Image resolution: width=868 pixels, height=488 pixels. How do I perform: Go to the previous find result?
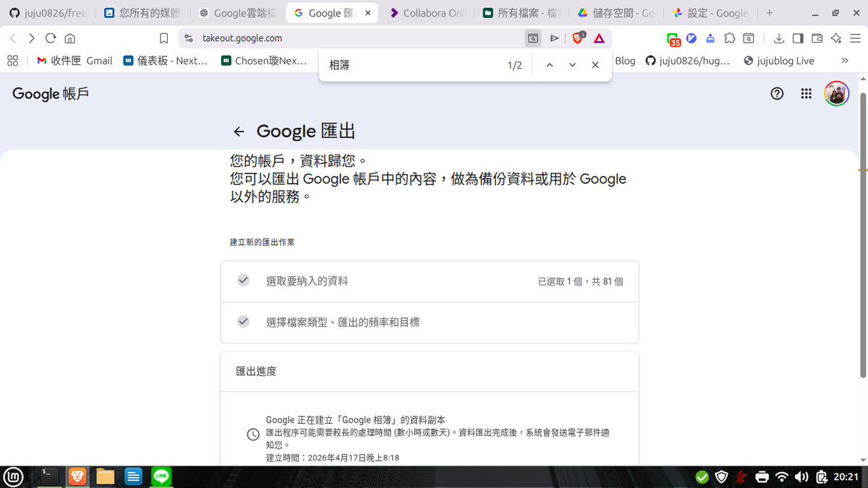[x=549, y=65]
